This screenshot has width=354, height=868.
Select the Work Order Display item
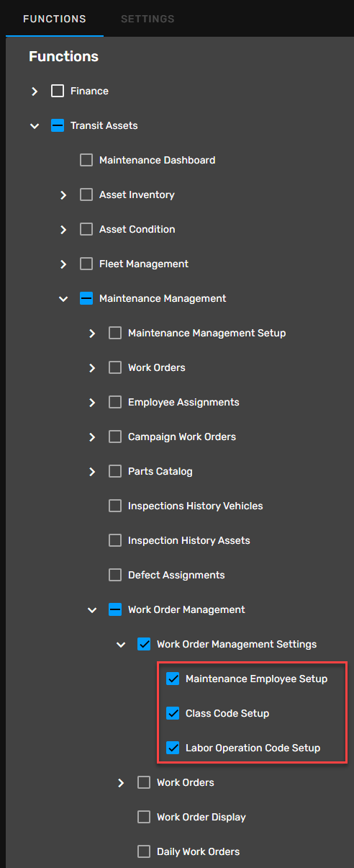point(201,818)
